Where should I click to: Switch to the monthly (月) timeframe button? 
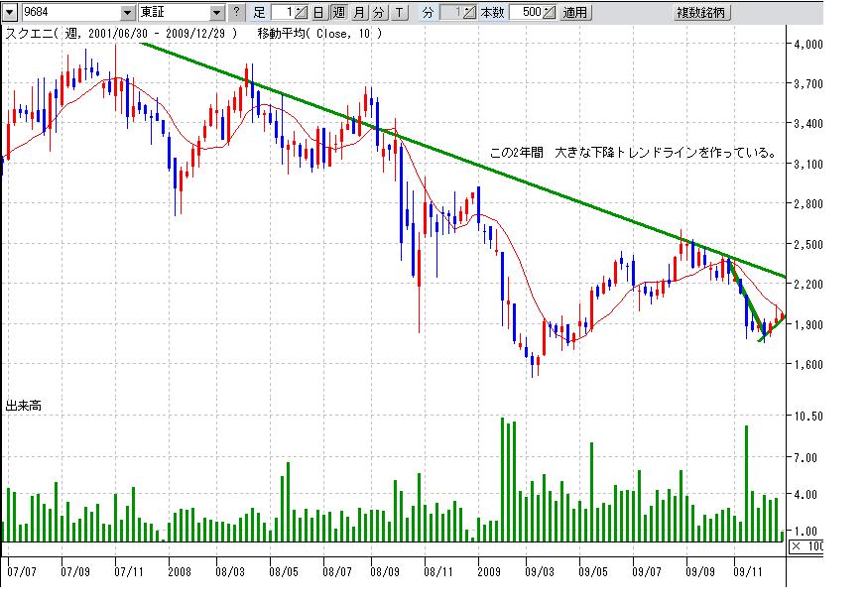(x=359, y=13)
